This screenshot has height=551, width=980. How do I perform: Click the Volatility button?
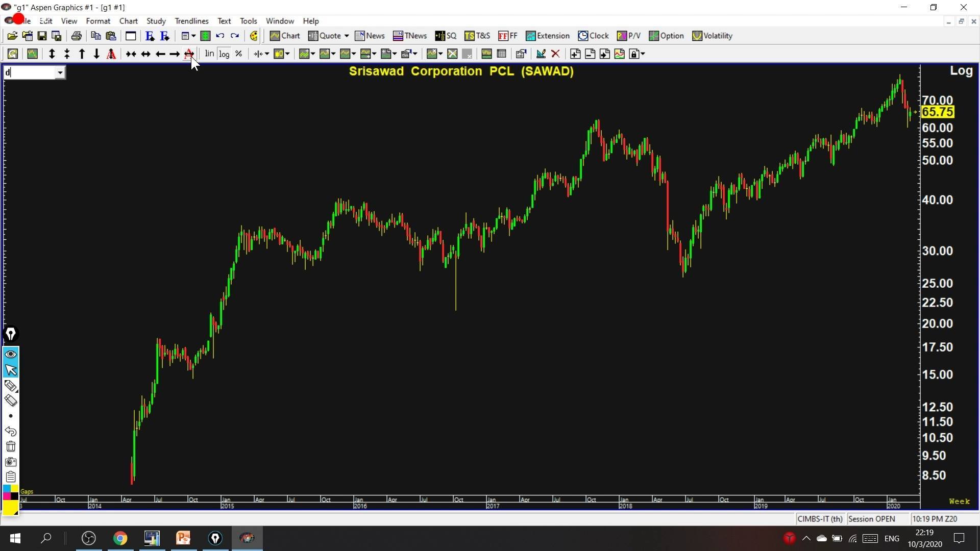click(712, 36)
